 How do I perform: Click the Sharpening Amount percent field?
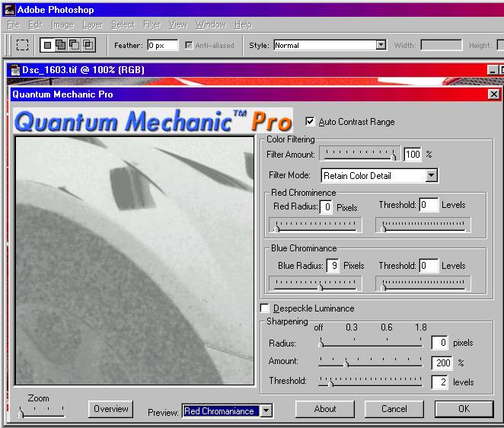[442, 363]
